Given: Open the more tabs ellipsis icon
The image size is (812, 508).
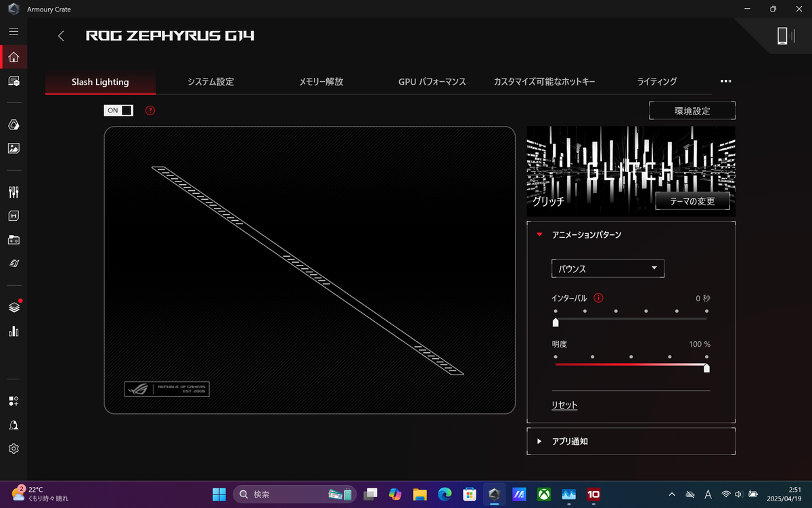Looking at the screenshot, I should [x=725, y=81].
